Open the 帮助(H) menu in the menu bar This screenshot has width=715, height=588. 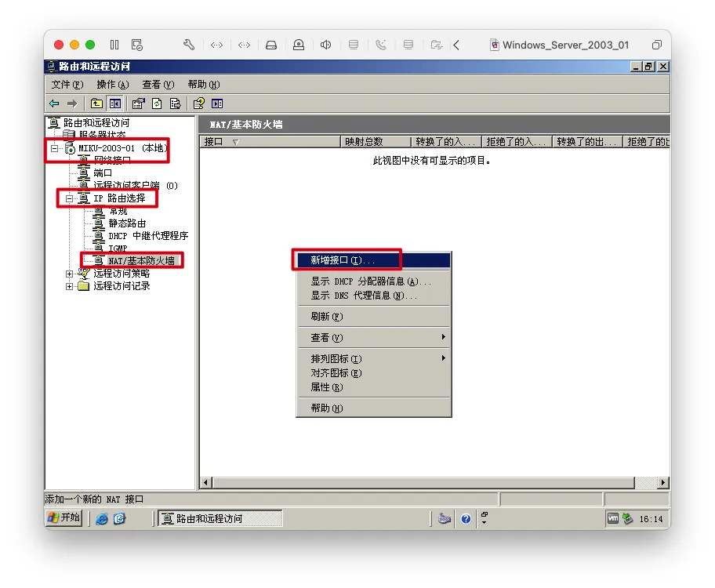203,85
